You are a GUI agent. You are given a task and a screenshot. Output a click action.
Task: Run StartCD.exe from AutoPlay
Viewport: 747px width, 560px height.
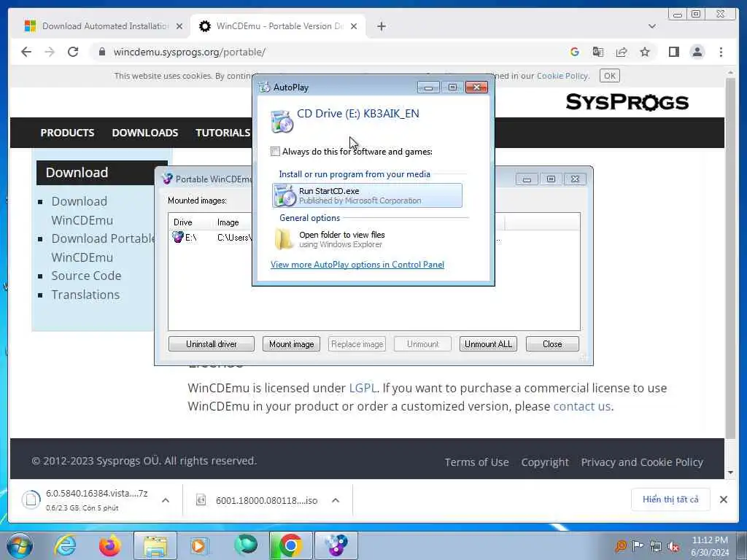368,195
